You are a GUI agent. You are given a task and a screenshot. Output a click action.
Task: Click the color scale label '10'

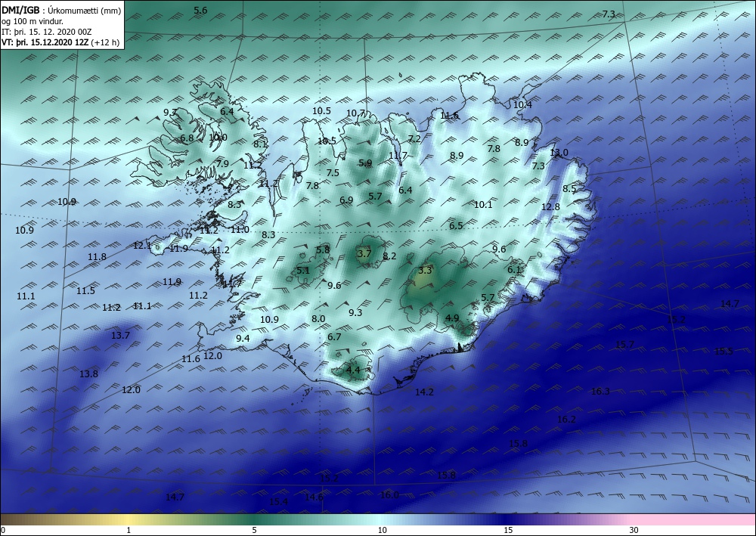point(383,530)
